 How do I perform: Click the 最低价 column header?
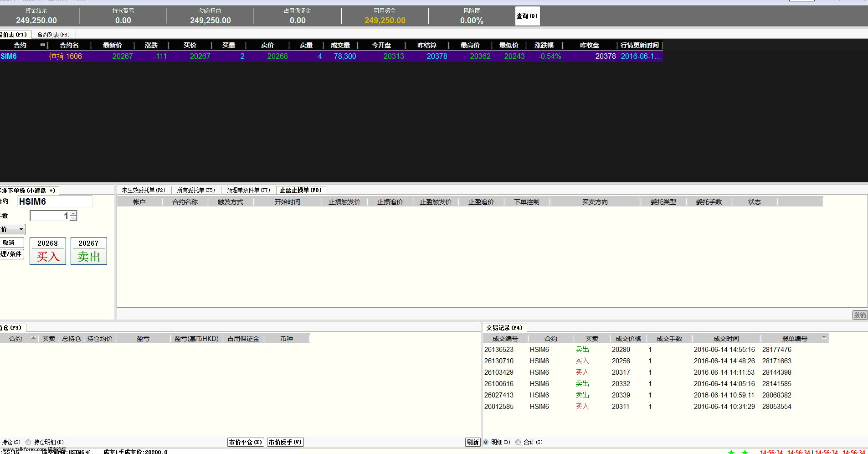coord(509,45)
